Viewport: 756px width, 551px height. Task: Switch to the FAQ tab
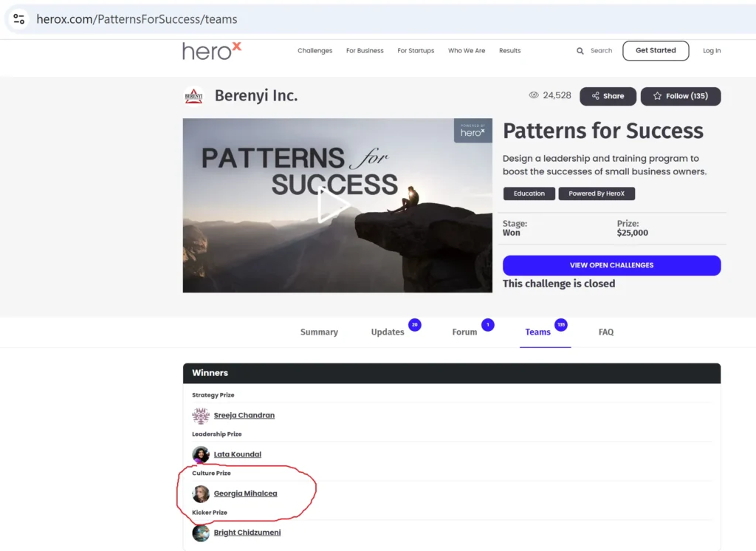[x=606, y=332]
